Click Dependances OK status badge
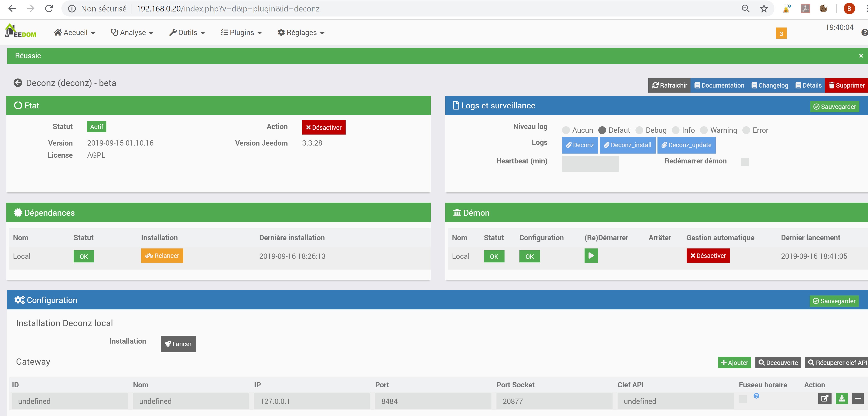 83,256
